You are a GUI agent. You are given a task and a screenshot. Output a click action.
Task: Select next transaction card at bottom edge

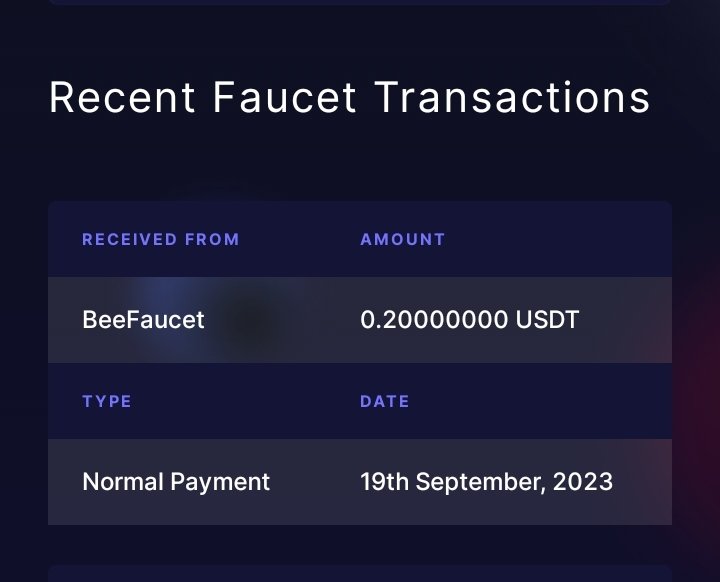click(360, 574)
